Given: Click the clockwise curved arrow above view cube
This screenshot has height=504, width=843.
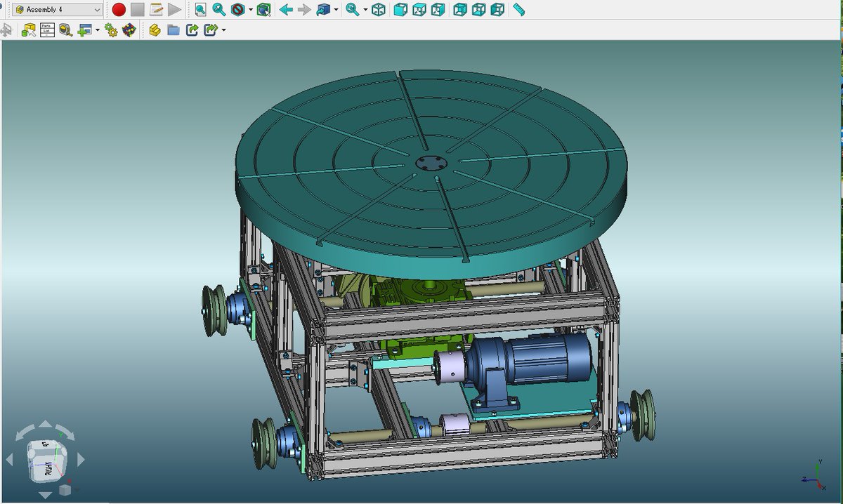Looking at the screenshot, I should 66,432.
